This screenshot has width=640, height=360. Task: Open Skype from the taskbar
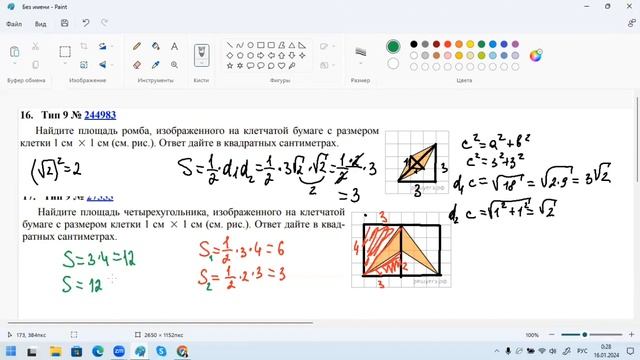(x=161, y=351)
